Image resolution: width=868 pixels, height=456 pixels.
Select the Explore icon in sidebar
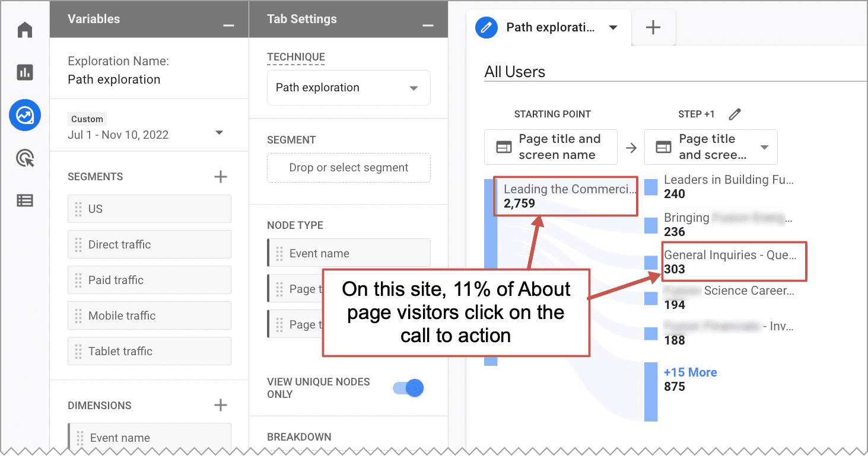pos(25,115)
